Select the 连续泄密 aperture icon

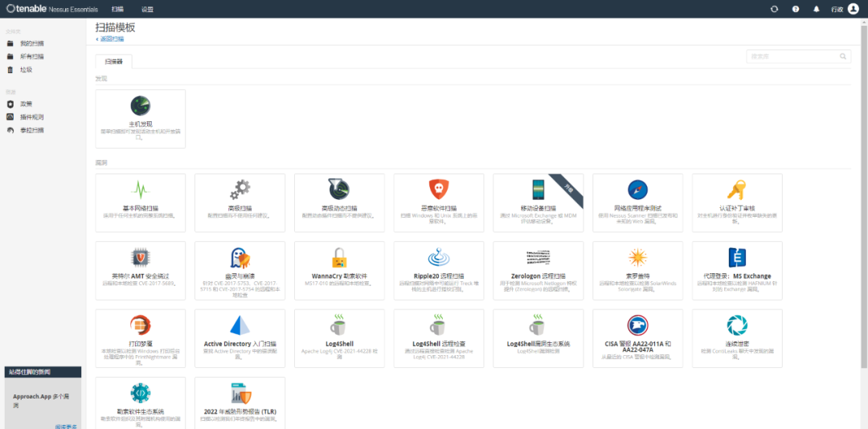pos(737,325)
